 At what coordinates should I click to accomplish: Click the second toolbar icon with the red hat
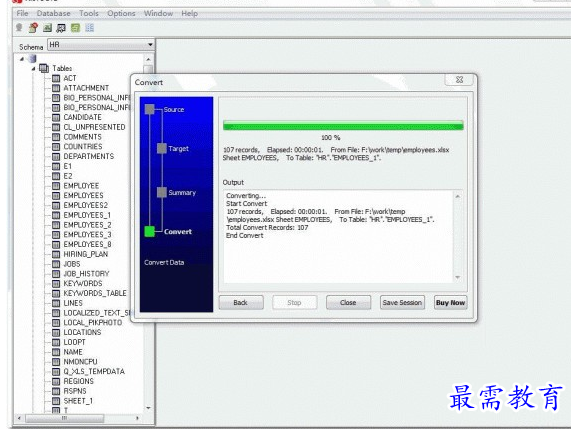[x=33, y=28]
